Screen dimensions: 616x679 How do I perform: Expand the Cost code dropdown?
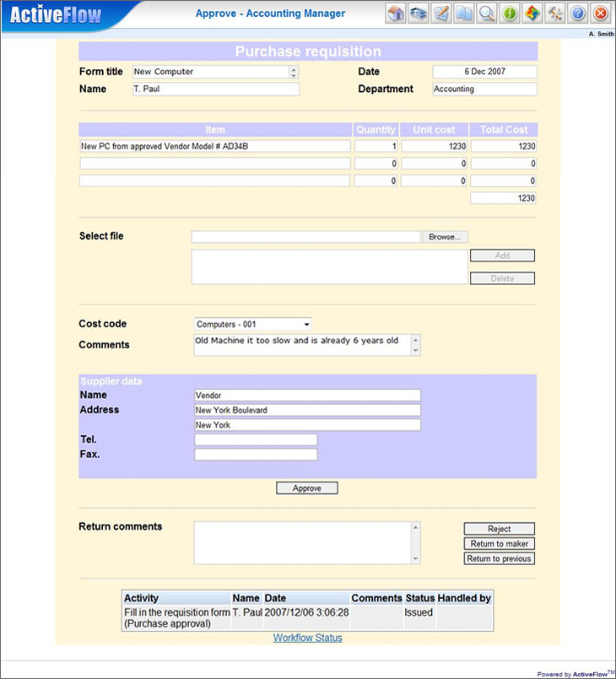point(306,325)
